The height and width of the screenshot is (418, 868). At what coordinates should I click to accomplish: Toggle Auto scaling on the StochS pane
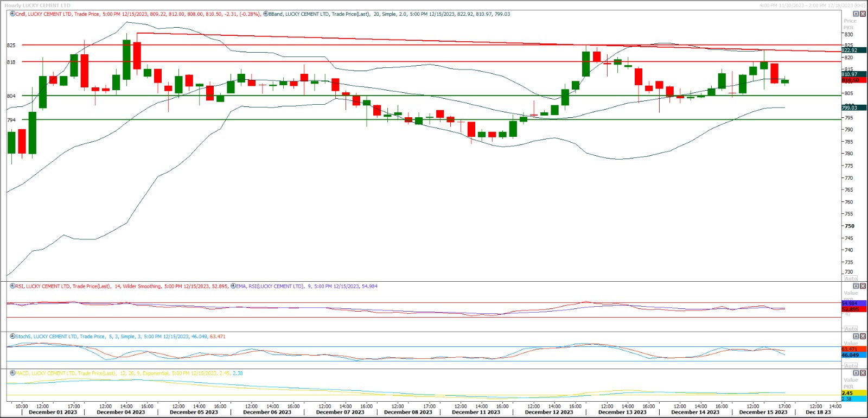851,365
